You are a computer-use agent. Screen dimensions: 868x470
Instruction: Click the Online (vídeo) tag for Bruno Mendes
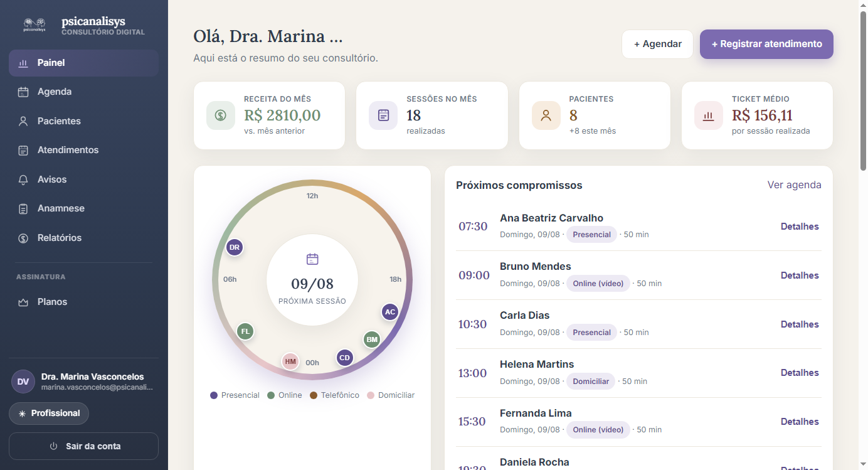598,284
